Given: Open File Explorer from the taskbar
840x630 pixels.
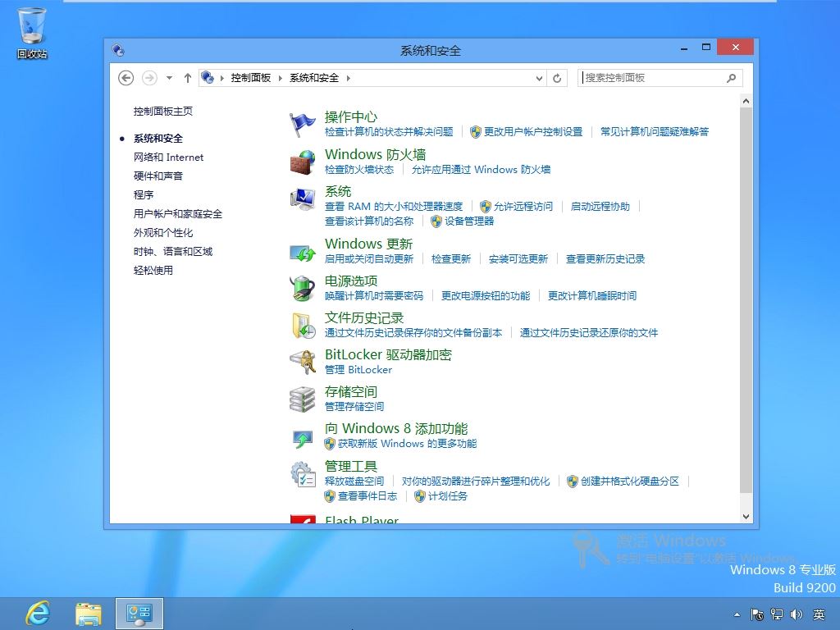Looking at the screenshot, I should 89,614.
